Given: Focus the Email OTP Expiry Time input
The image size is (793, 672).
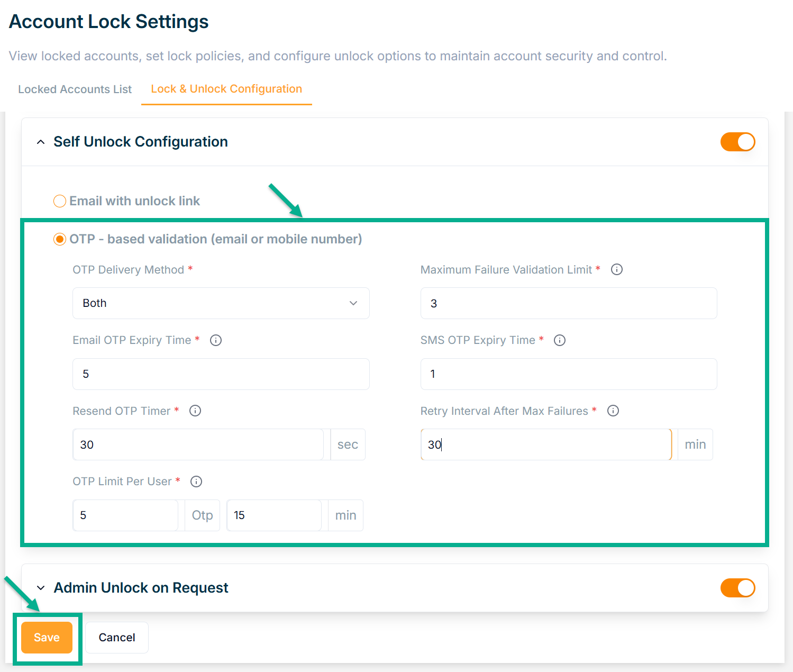Looking at the screenshot, I should point(221,374).
